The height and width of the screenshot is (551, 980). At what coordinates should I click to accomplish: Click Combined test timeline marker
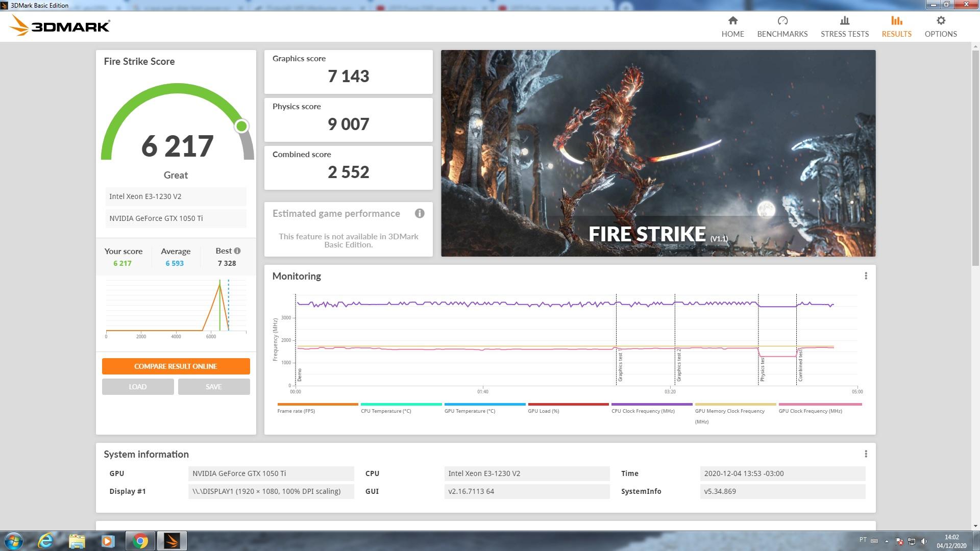coord(800,365)
